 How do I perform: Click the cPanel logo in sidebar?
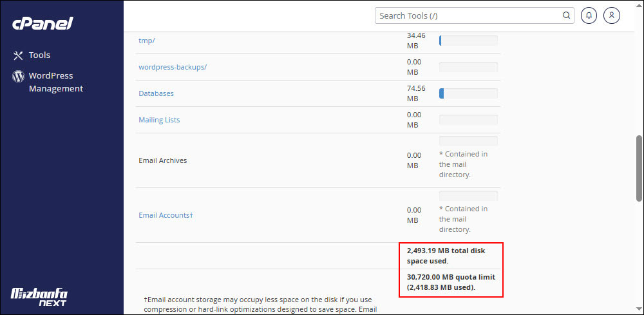43,24
